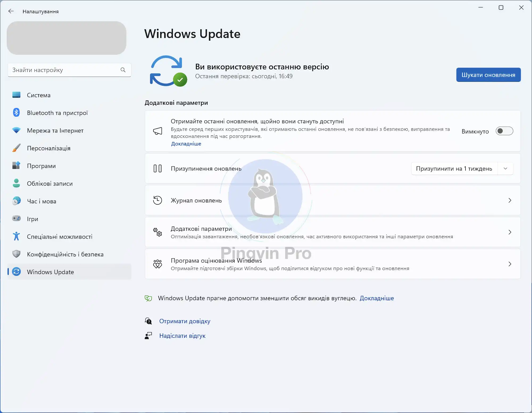The width and height of the screenshot is (532, 413).
Task: Click the back arrow in the title bar
Action: tap(11, 11)
